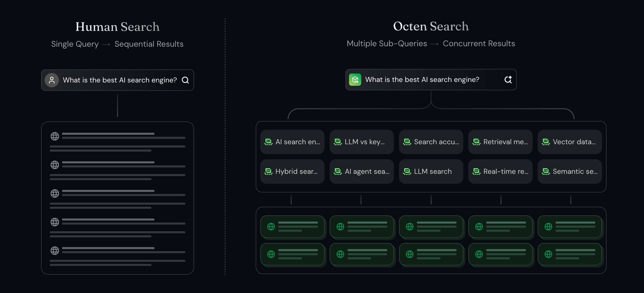Select the 'Search accu...' sub-query chip
Viewport: 644px width, 293px height.
click(431, 142)
